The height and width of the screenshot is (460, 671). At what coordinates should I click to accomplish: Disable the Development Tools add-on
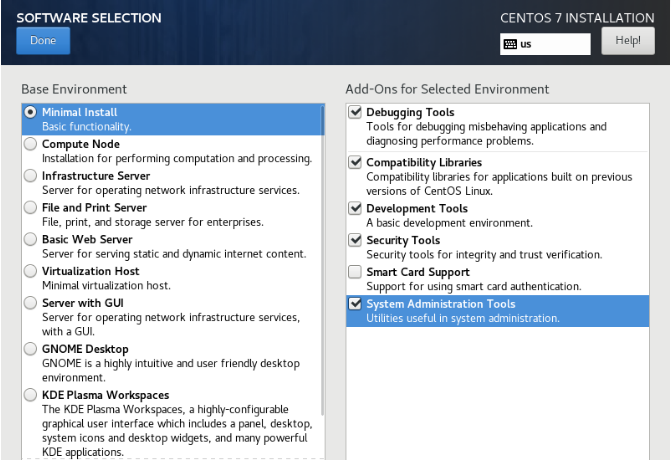[x=355, y=209]
